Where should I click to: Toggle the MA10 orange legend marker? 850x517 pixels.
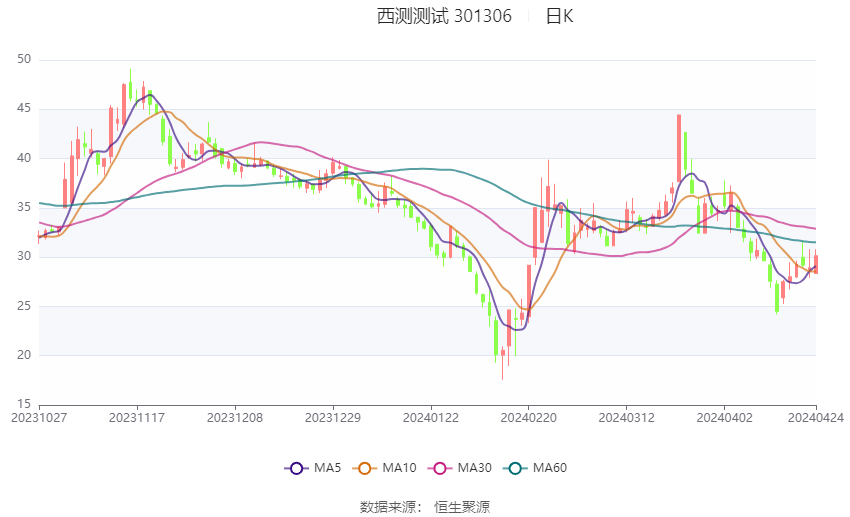(364, 468)
